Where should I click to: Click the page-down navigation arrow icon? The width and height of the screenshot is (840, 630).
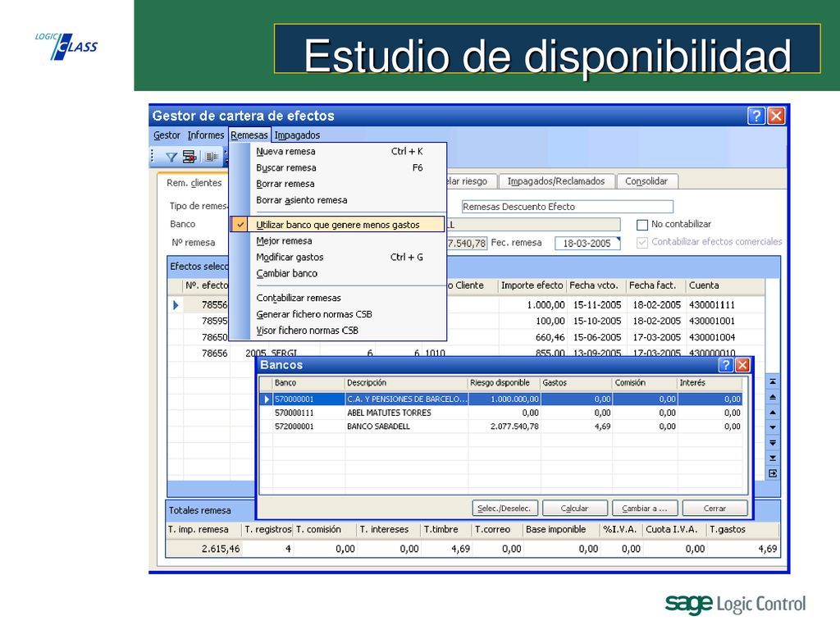coord(773,443)
